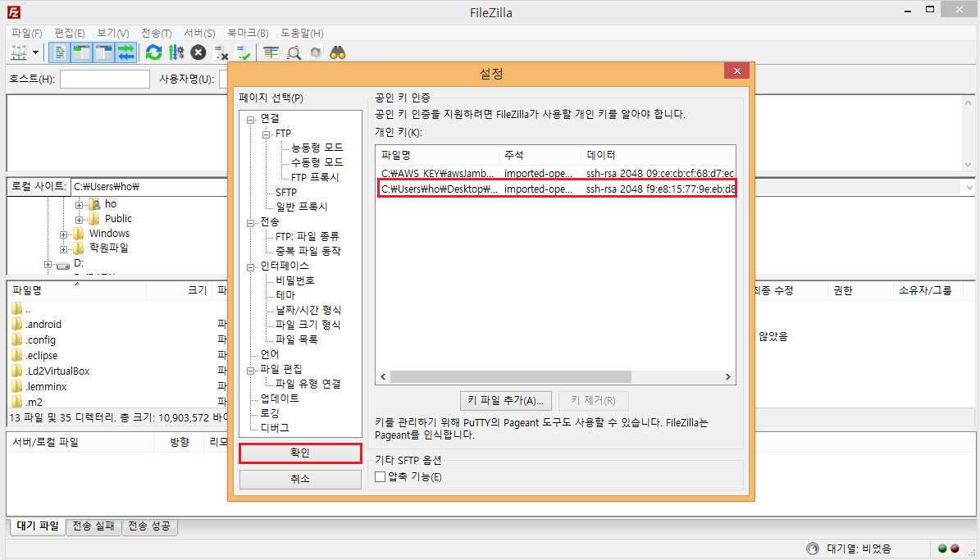The height and width of the screenshot is (560, 980).
Task: Toggle local directory tree display icon
Action: [81, 52]
